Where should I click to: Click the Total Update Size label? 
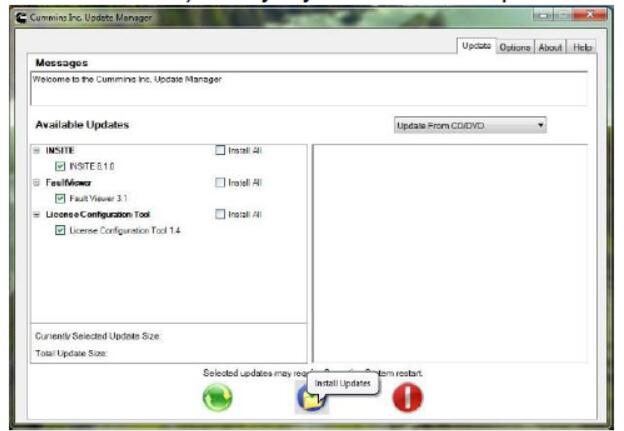tap(71, 353)
